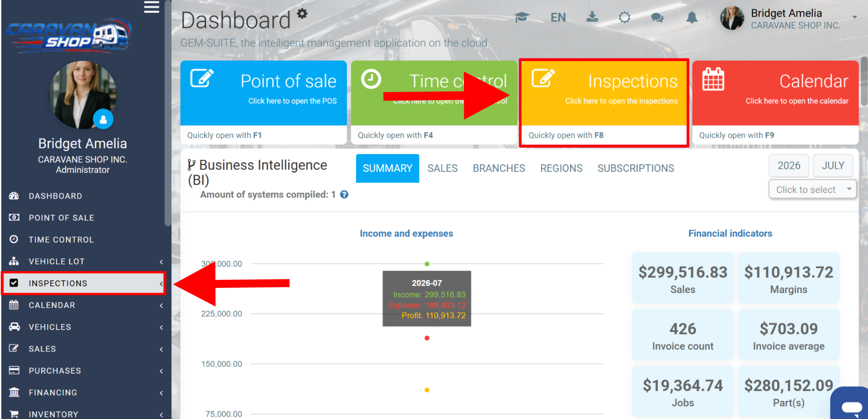The image size is (868, 419).
Task: Click the download icon in header
Action: tap(592, 17)
